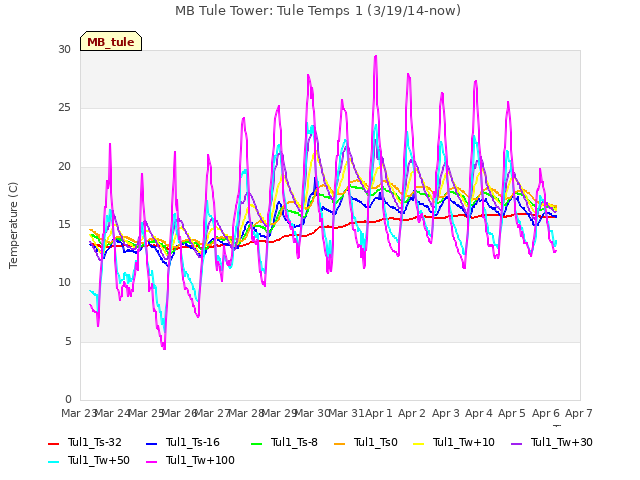
Task: Click the magenta peak near 30 degrees on Apr 1
Action: (376, 56)
